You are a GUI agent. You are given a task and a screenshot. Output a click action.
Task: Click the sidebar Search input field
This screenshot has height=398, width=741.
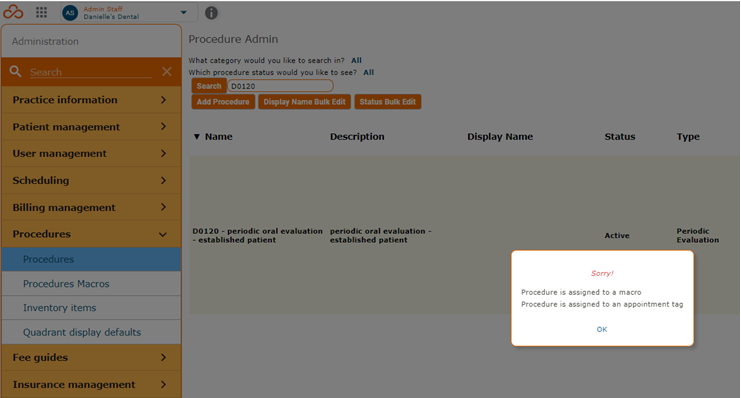(91, 72)
